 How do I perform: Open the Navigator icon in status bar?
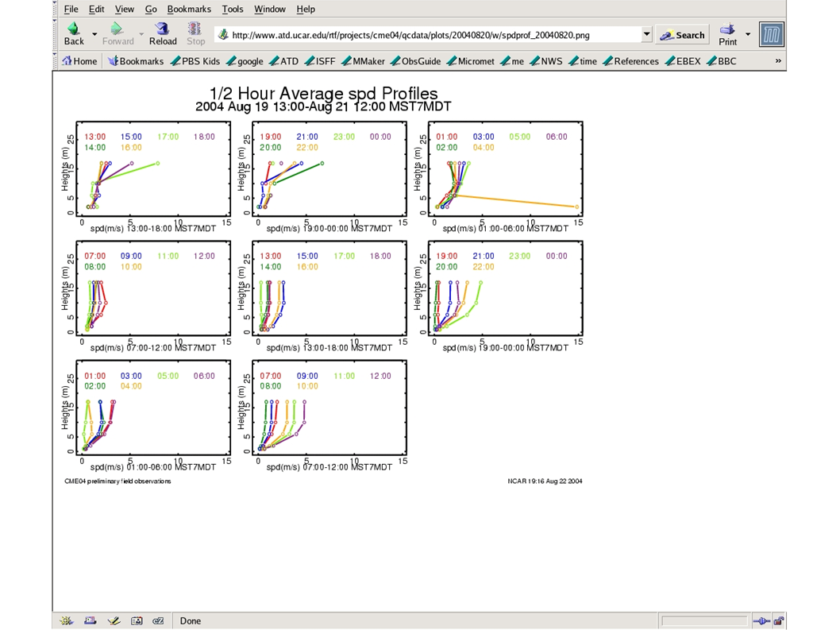[67, 620]
